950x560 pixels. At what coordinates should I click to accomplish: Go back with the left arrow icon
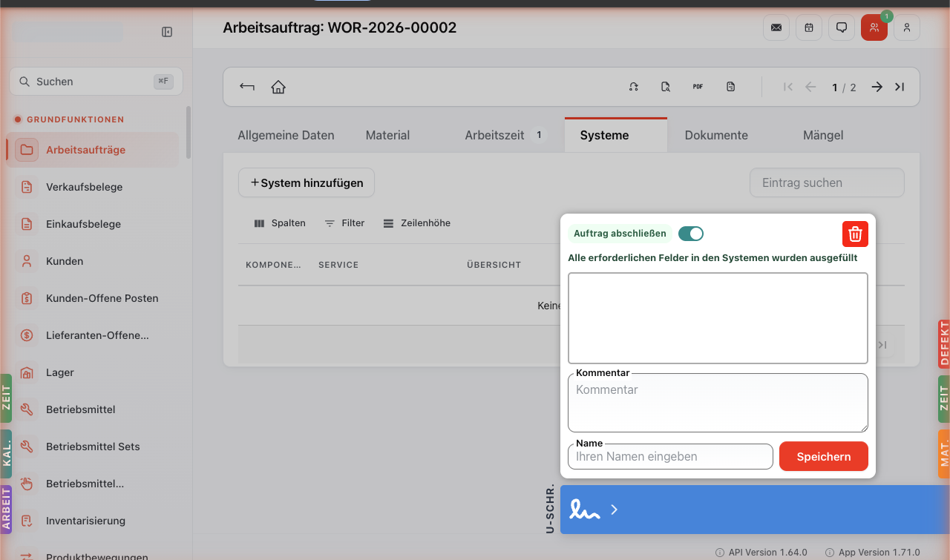(247, 87)
